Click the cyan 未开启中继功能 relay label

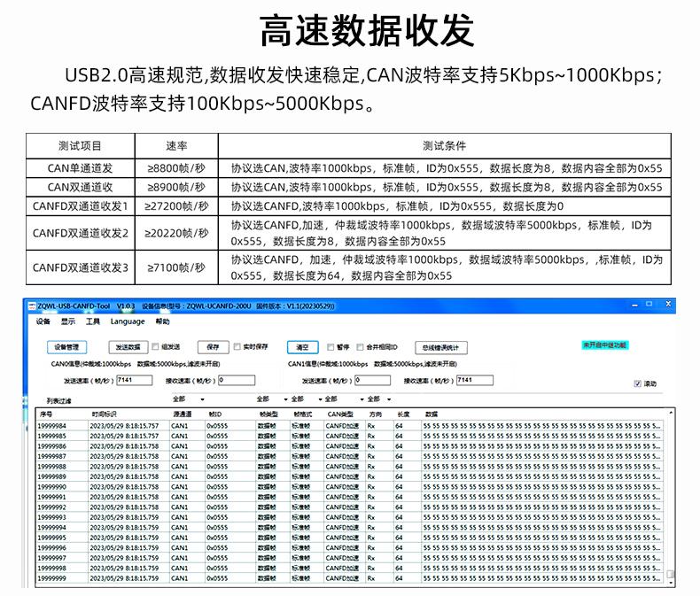coord(604,344)
